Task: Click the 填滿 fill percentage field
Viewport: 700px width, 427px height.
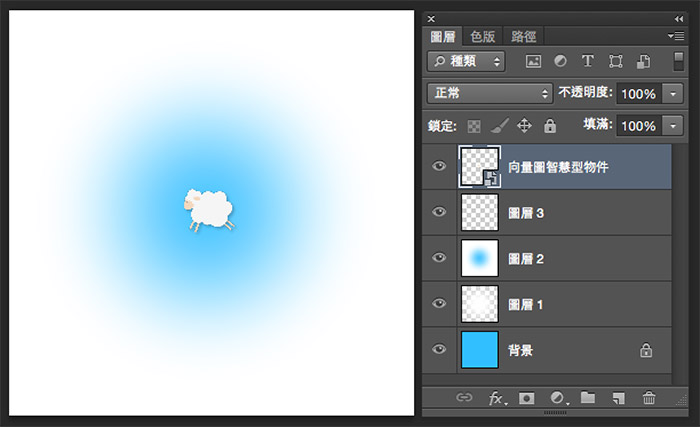Action: point(637,126)
